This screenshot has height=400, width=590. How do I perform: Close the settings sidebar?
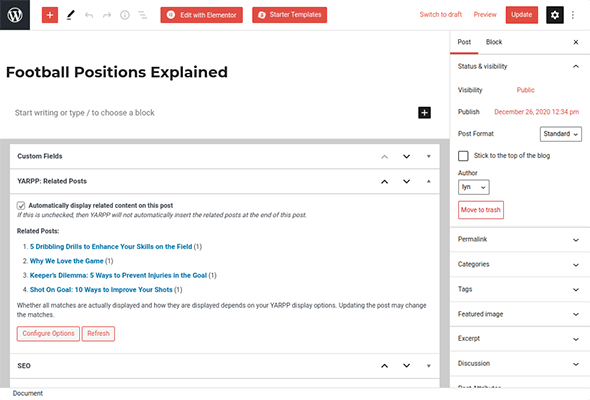[576, 42]
